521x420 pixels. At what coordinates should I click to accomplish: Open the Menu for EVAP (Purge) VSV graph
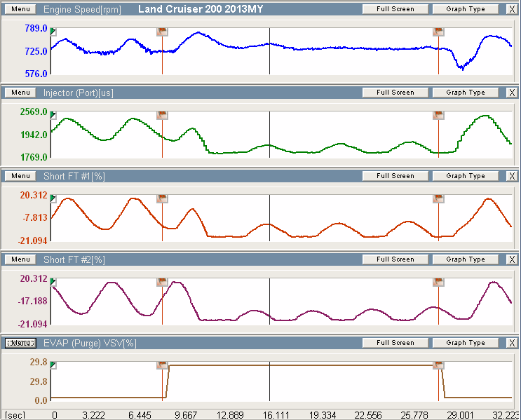pos(20,343)
